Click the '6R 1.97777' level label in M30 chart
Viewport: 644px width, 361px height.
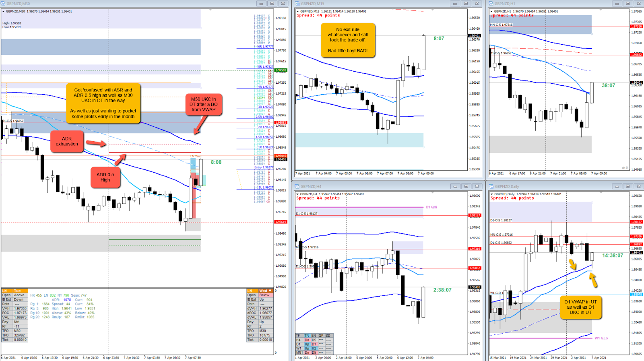[266, 47]
